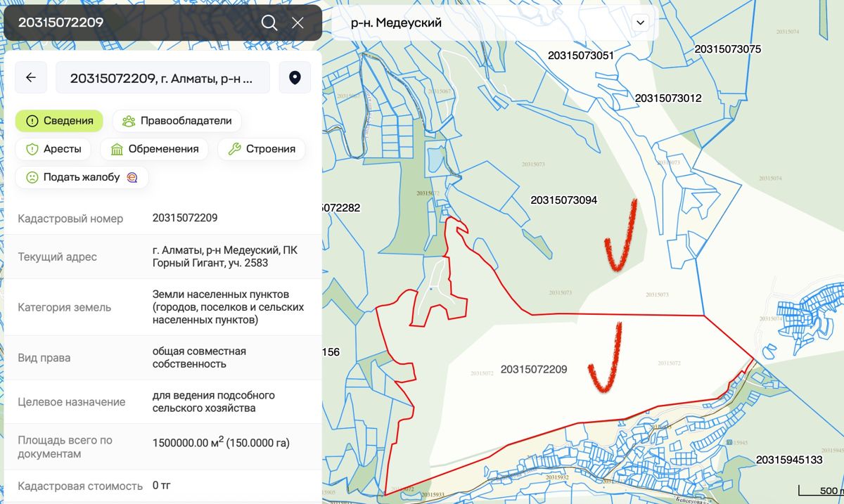Clear the search with the X icon

pos(298,22)
